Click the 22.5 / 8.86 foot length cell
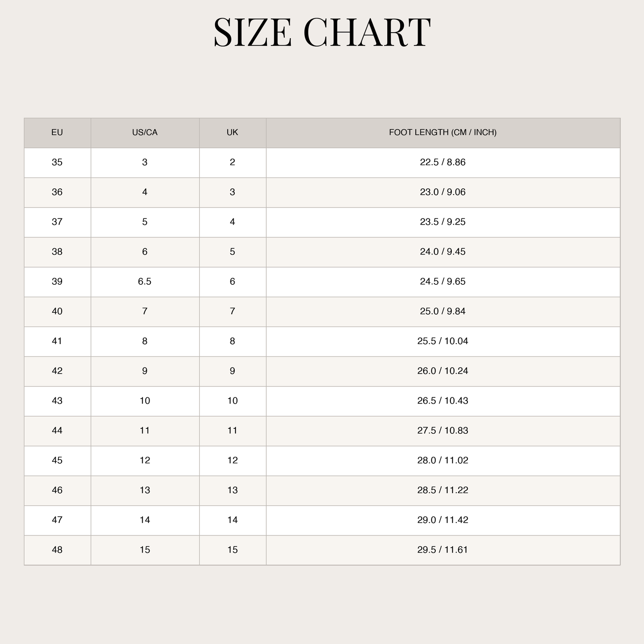644x644 pixels. (x=443, y=163)
